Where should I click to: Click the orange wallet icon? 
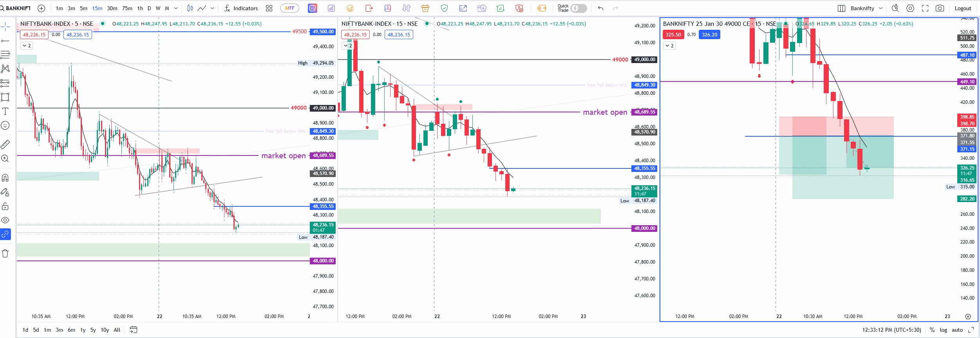(x=542, y=8)
